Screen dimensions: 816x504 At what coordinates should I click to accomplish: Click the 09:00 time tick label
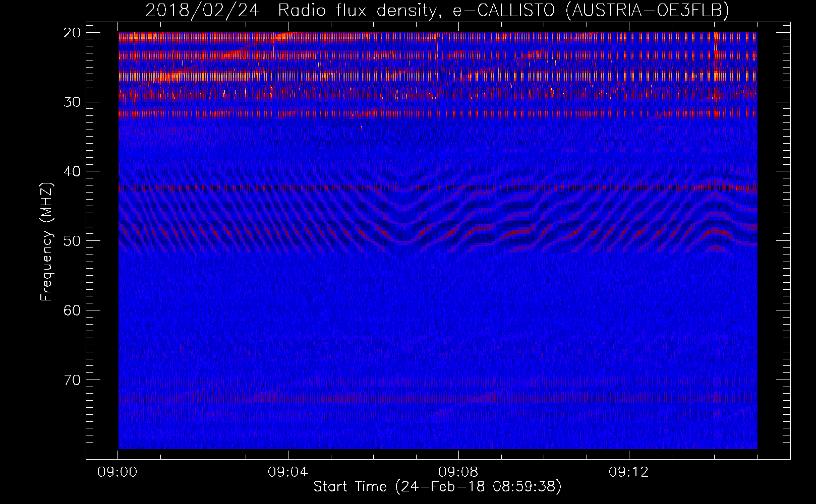coord(118,472)
